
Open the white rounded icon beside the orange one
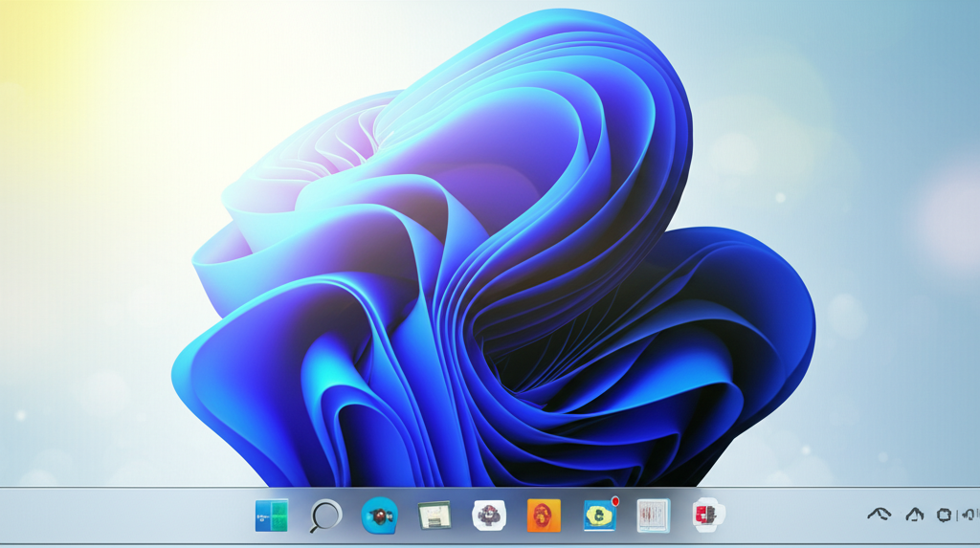tap(489, 516)
